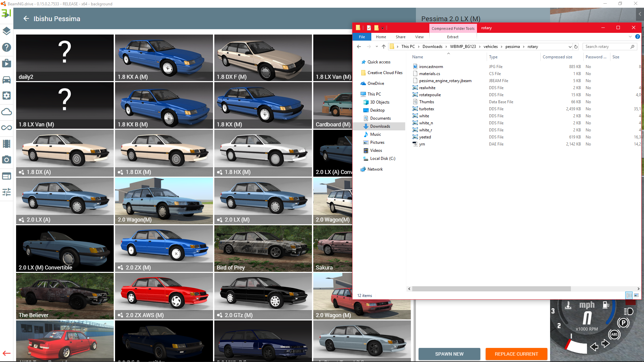Select the Bird of Prey thumbnail
The width and height of the screenshot is (644, 362).
click(263, 248)
